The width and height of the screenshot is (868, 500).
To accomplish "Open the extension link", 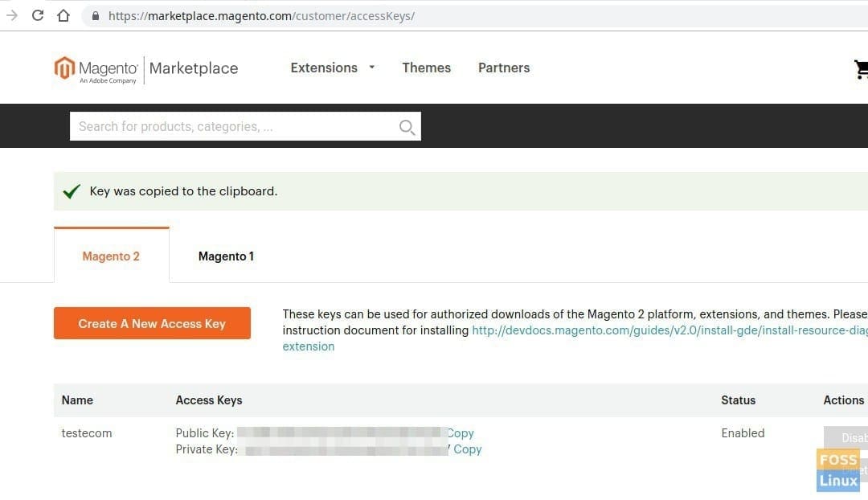I will pos(309,346).
